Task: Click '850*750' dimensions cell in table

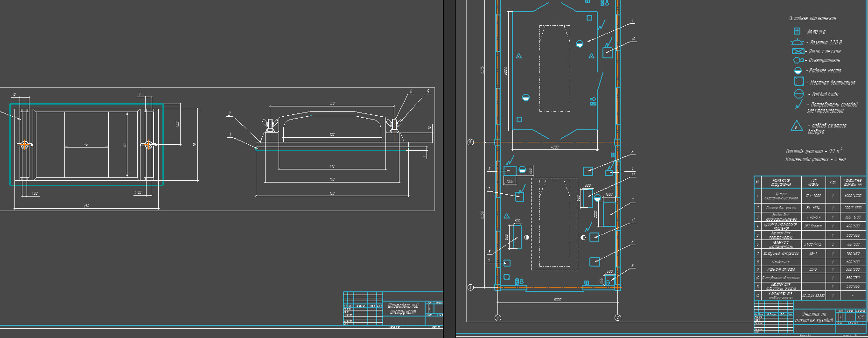Action: point(853,278)
